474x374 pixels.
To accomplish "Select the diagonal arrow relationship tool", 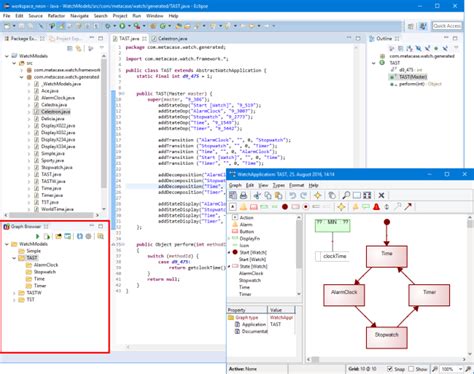I will (x=408, y=207).
